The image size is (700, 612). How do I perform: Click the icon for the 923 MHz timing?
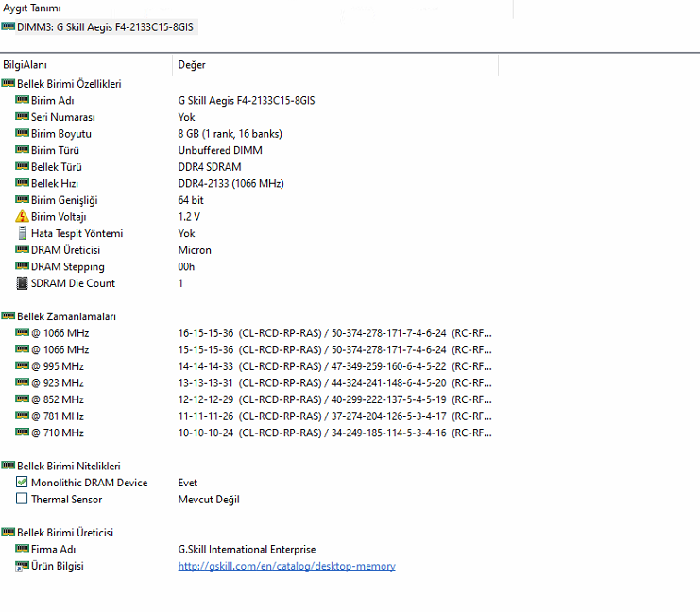(x=22, y=382)
